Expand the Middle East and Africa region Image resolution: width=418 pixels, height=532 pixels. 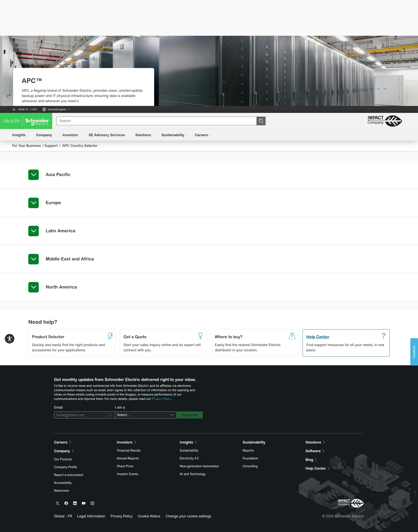pyautogui.click(x=34, y=259)
